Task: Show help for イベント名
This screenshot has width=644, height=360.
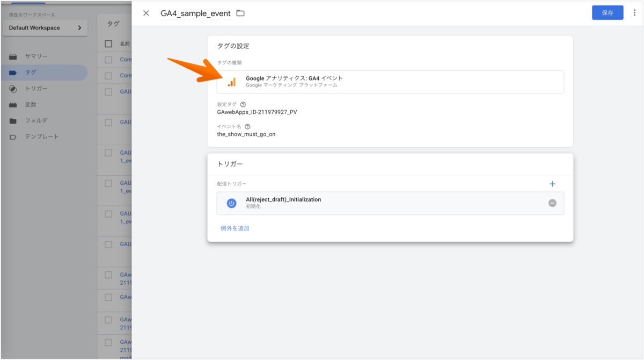Action: tap(247, 126)
